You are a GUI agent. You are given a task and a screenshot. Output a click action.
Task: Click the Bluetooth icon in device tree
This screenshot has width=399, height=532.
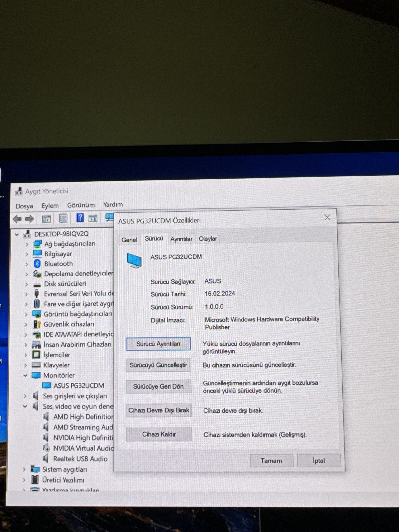pyautogui.click(x=37, y=264)
